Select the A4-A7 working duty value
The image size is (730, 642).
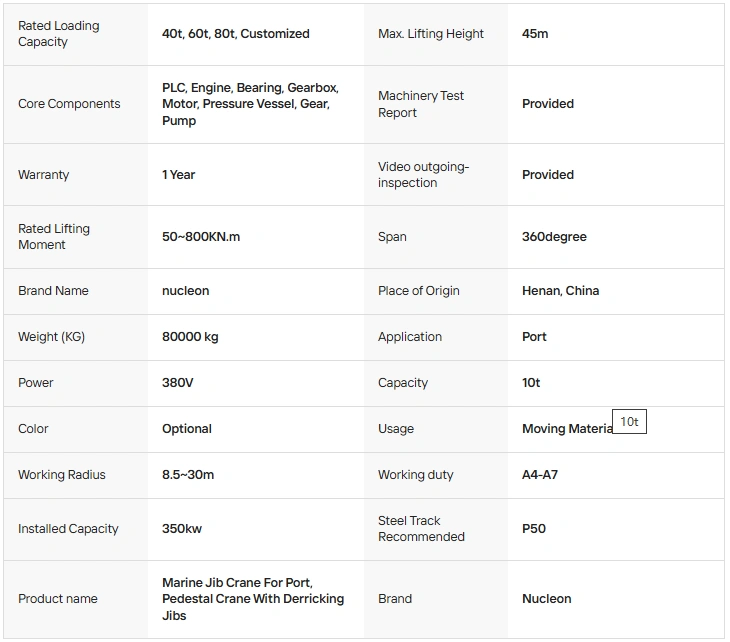point(540,475)
